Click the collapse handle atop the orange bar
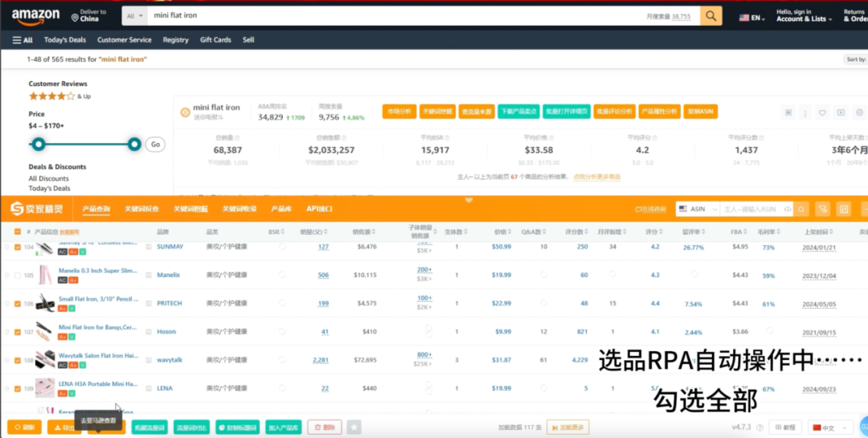Viewport: 868px width, 438px height. [x=469, y=200]
